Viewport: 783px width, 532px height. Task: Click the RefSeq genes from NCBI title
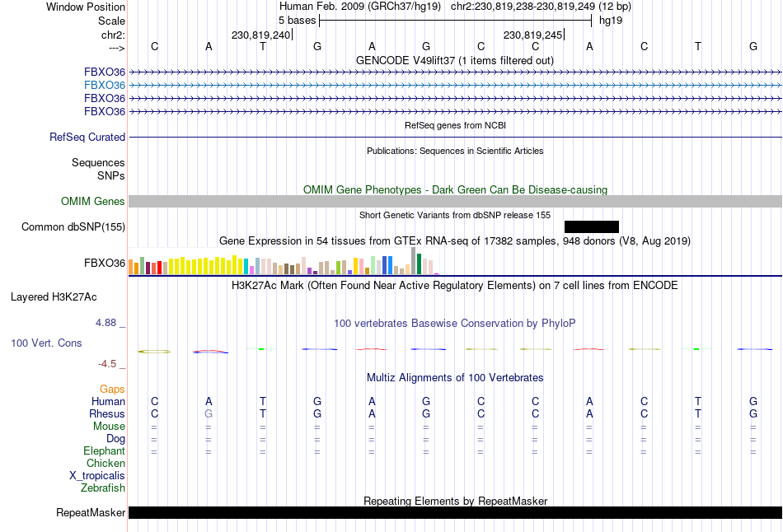click(x=455, y=126)
